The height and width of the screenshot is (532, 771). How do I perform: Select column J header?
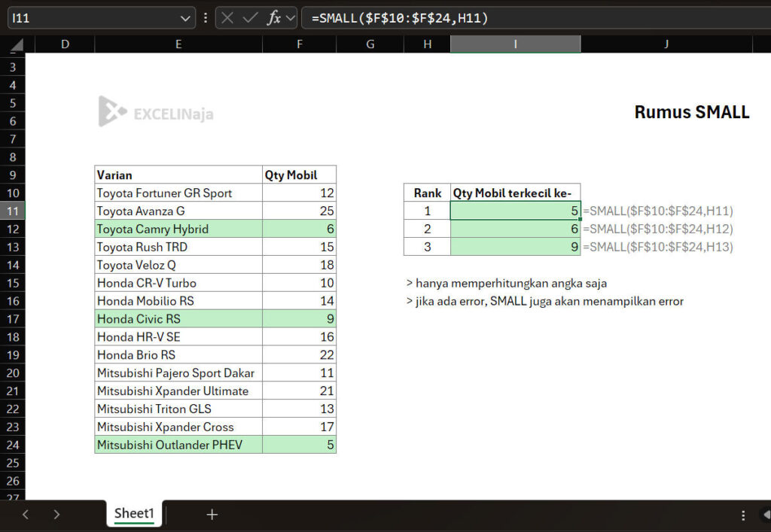pos(666,44)
